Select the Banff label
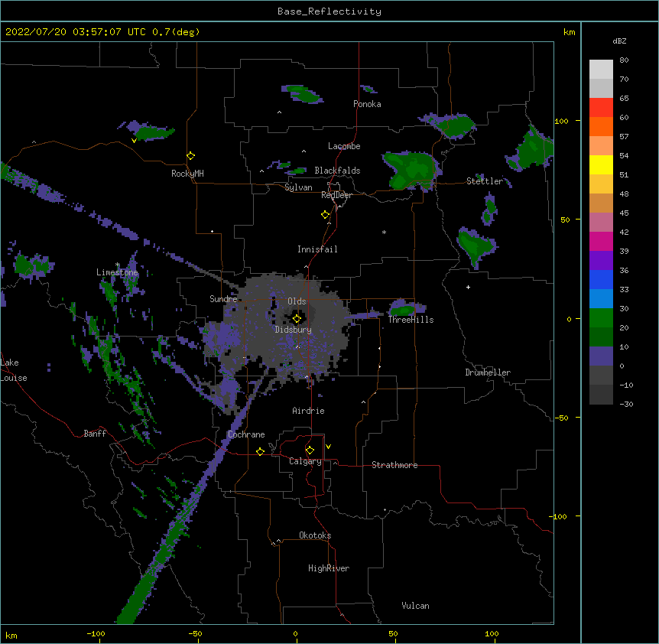Image resolution: width=659 pixels, height=644 pixels. point(95,434)
